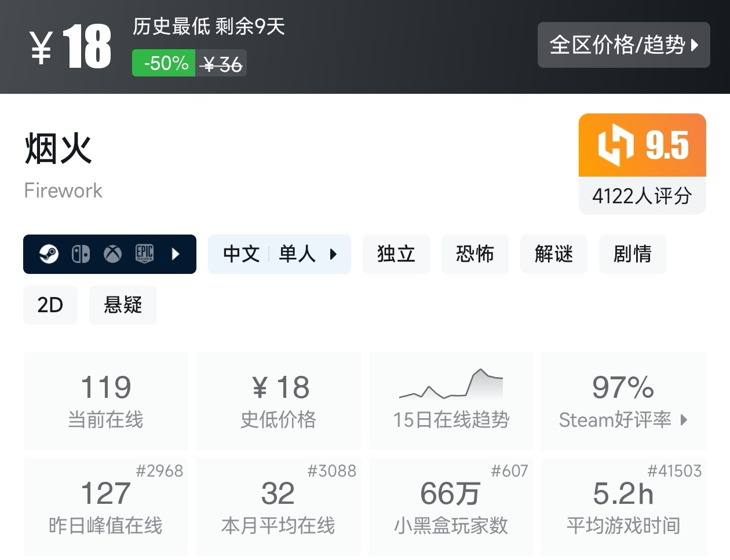Click the 4122人评分 link
Viewport: 730px width, 560px height.
click(x=642, y=196)
